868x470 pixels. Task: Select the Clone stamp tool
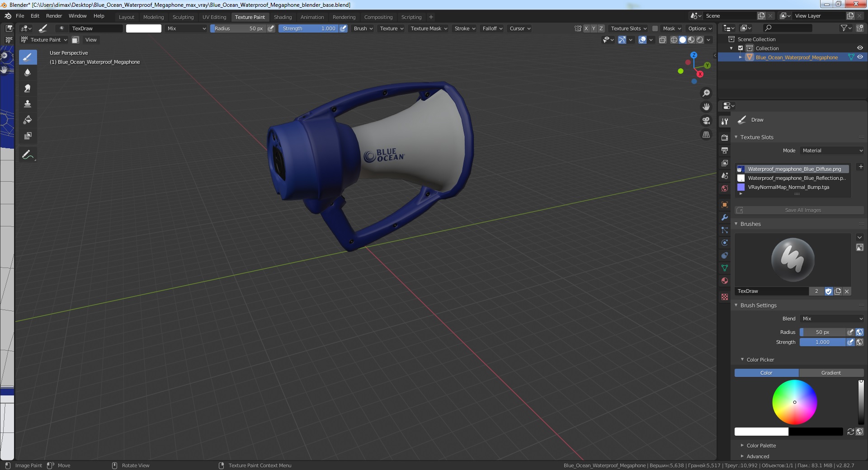pos(28,104)
